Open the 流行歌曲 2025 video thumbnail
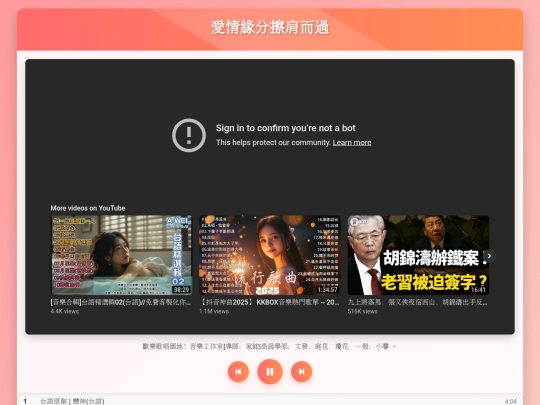Screen dimensions: 540x405 coord(270,255)
